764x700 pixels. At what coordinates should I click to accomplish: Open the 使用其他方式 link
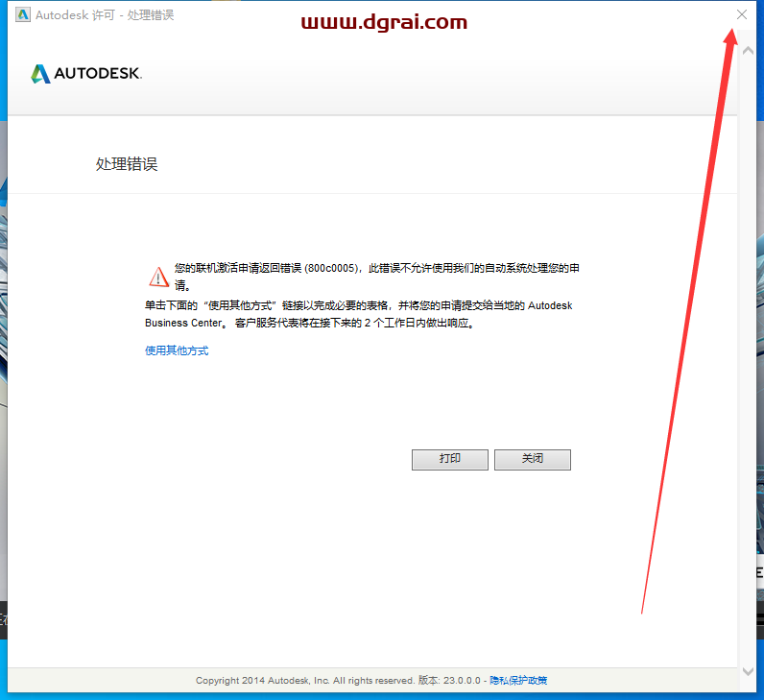[x=177, y=350]
